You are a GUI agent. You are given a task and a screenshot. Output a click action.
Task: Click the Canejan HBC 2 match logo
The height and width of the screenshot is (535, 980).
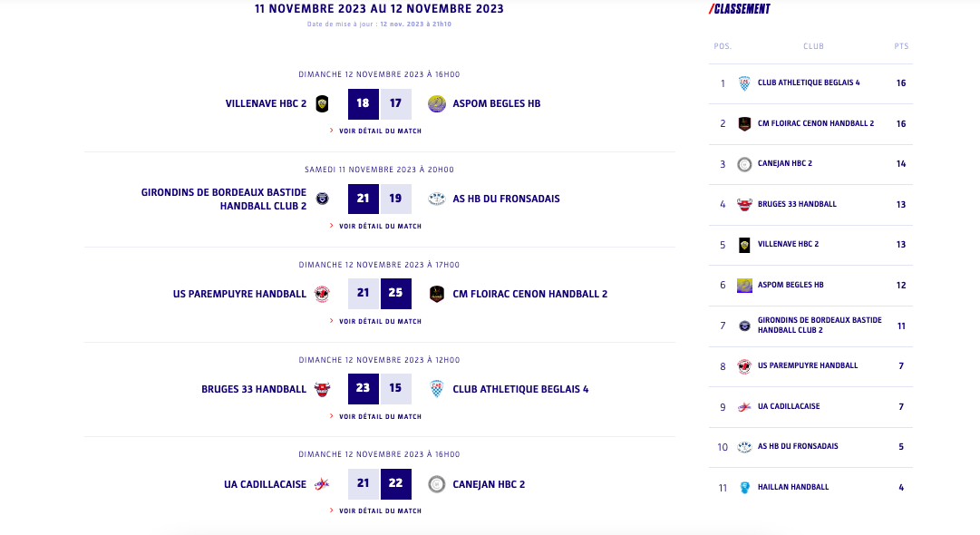pyautogui.click(x=437, y=484)
